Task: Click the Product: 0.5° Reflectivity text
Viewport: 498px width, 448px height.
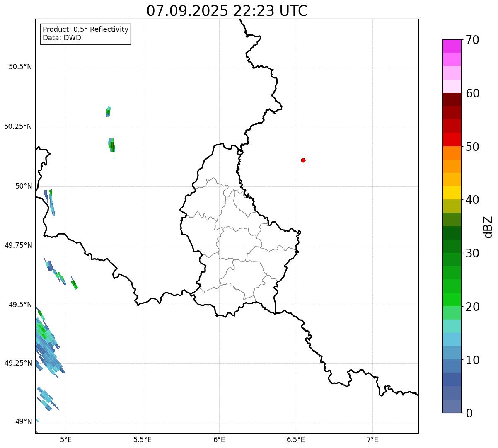Action: tap(85, 29)
